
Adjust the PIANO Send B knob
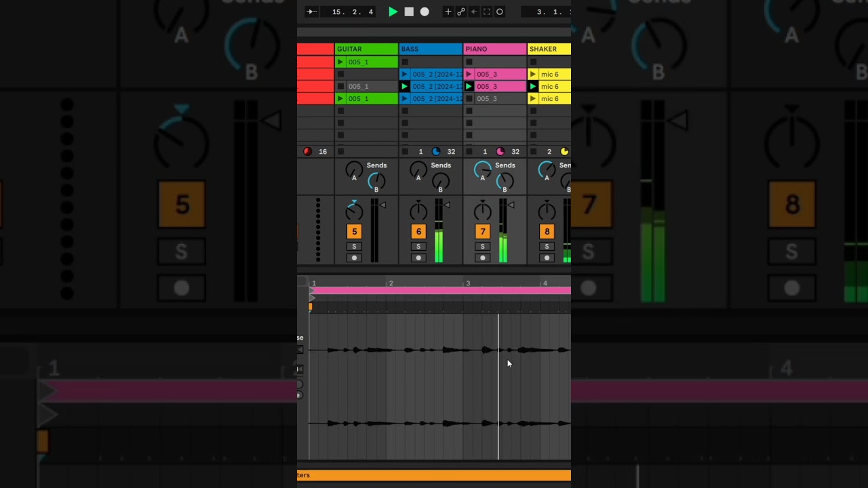[x=505, y=180]
